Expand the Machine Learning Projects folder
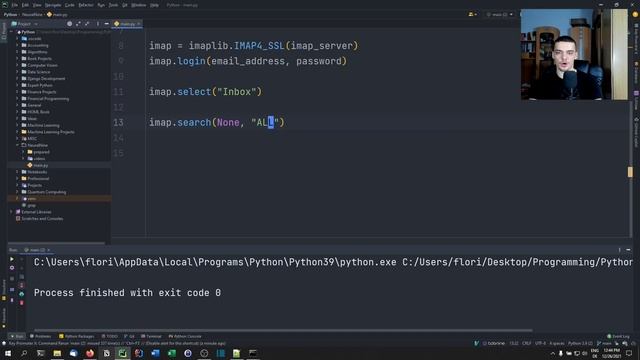The width and height of the screenshot is (640, 360). point(18,132)
